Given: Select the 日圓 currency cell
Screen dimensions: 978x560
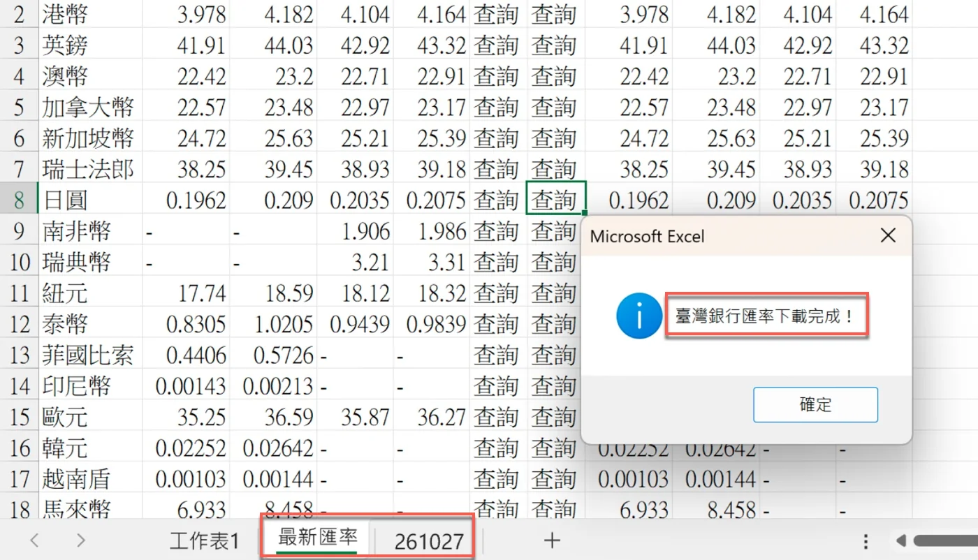Looking at the screenshot, I should coord(90,200).
